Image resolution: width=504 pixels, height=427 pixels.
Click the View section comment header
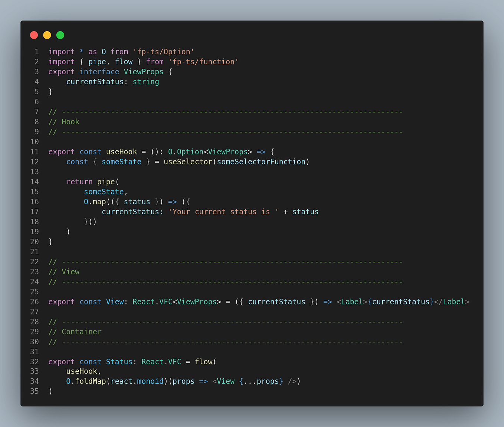coord(64,272)
